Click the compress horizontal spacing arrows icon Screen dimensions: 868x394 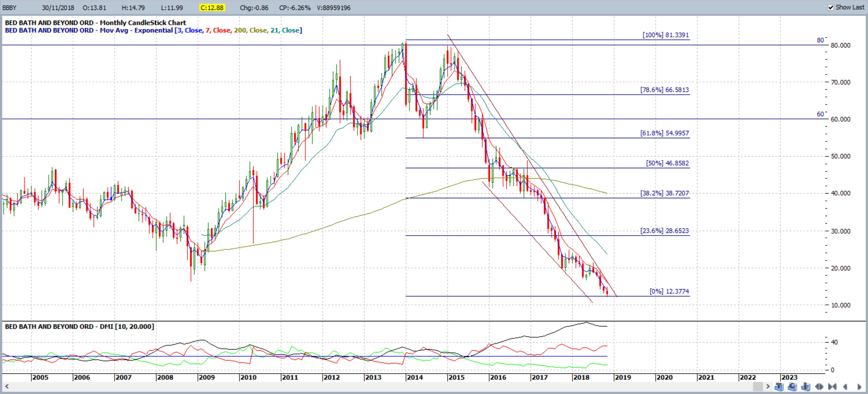(832, 387)
